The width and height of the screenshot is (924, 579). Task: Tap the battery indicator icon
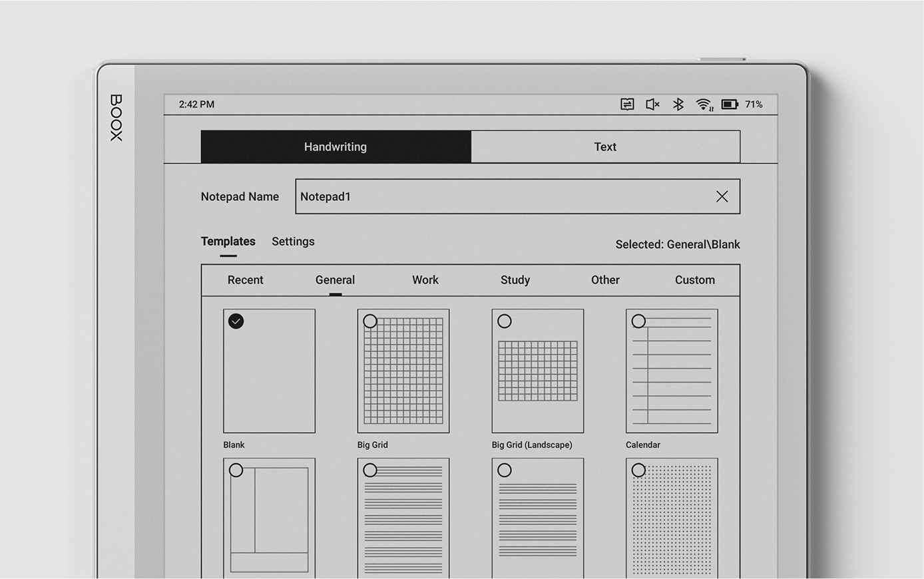pos(730,104)
